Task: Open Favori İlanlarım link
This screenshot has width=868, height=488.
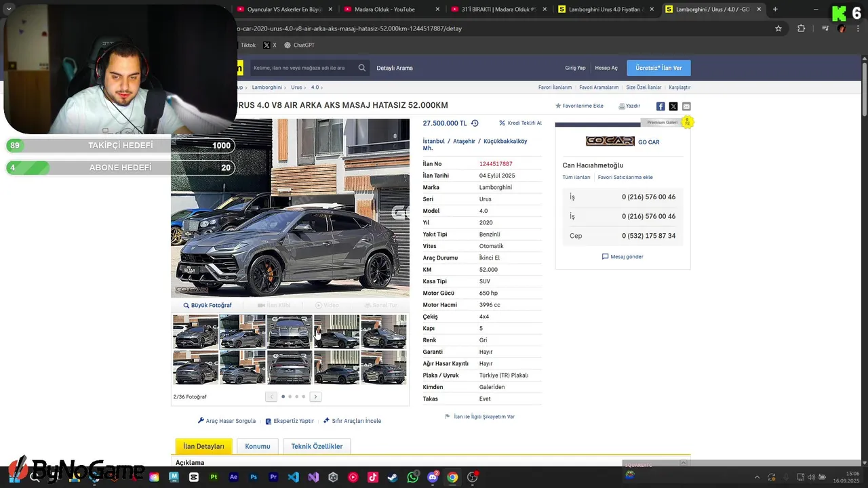Action: click(555, 87)
